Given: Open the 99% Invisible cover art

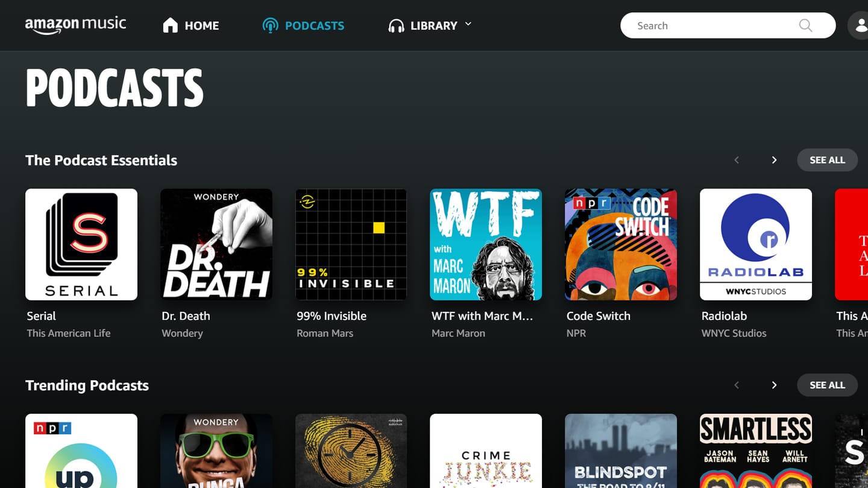Looking at the screenshot, I should (351, 244).
